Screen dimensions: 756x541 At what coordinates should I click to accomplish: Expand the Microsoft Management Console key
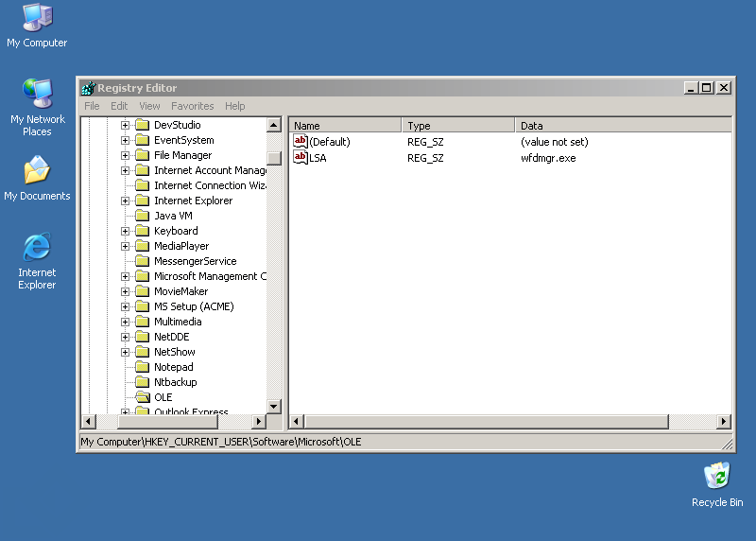(125, 276)
